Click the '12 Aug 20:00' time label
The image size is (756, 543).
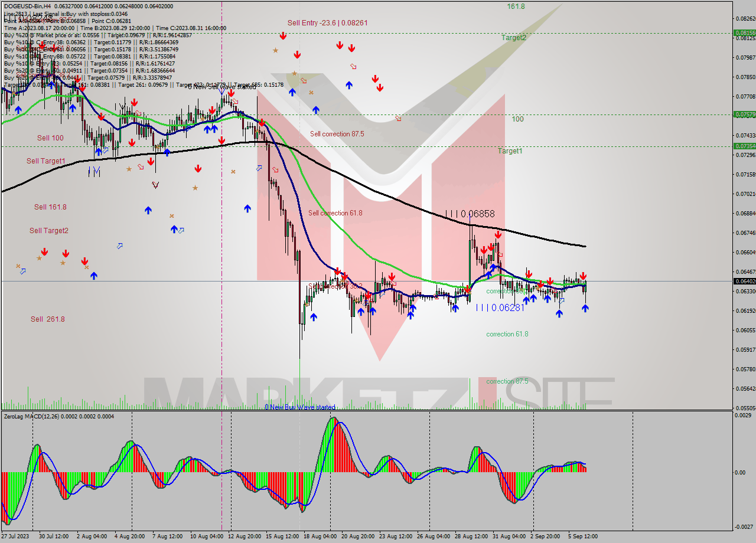pos(245,537)
